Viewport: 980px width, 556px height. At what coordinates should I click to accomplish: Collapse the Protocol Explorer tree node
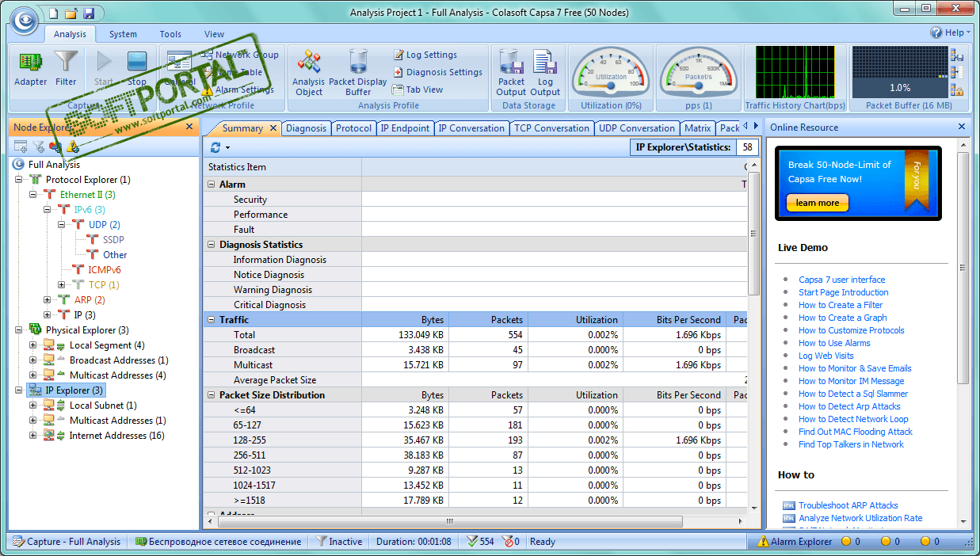point(19,180)
